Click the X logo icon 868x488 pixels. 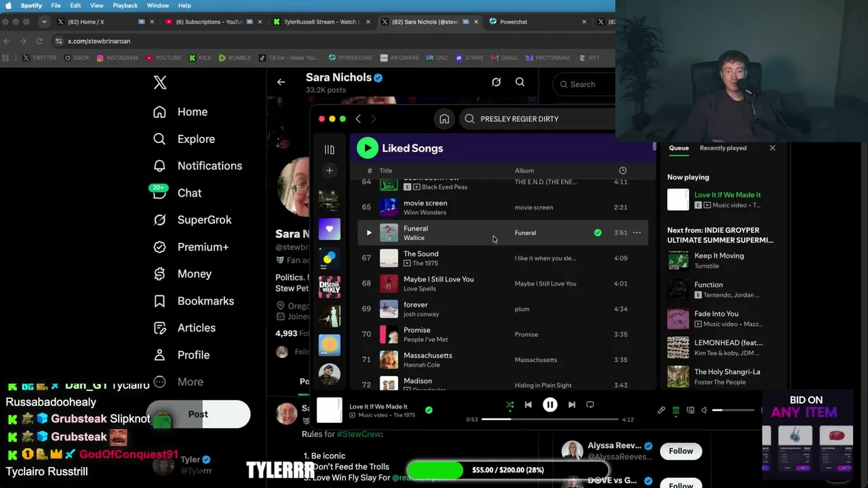[x=160, y=83]
